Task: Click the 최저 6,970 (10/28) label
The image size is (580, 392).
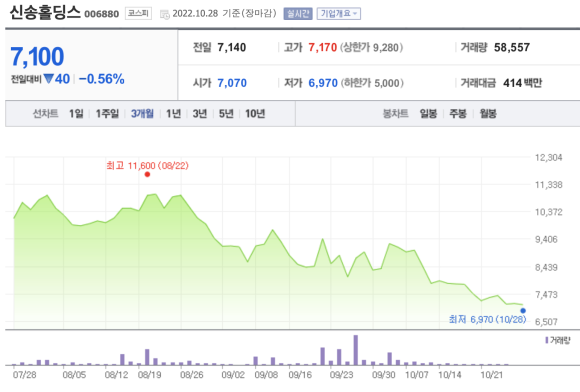Action: click(487, 319)
